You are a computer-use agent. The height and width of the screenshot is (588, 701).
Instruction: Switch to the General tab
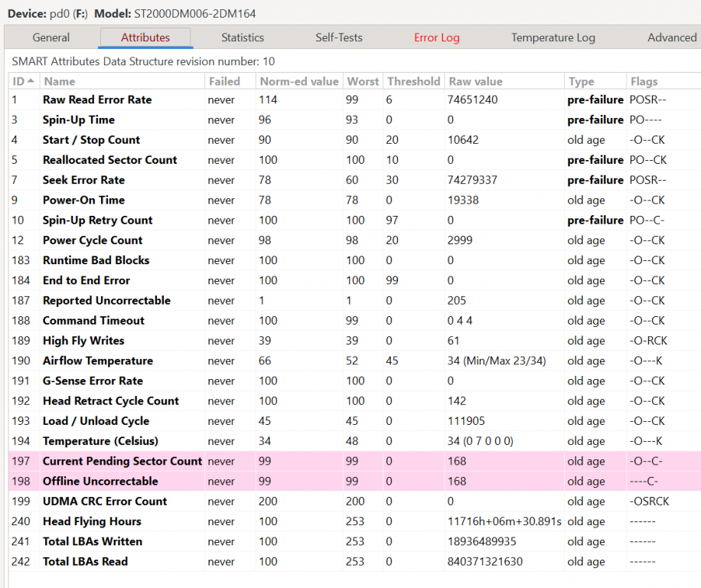point(51,38)
